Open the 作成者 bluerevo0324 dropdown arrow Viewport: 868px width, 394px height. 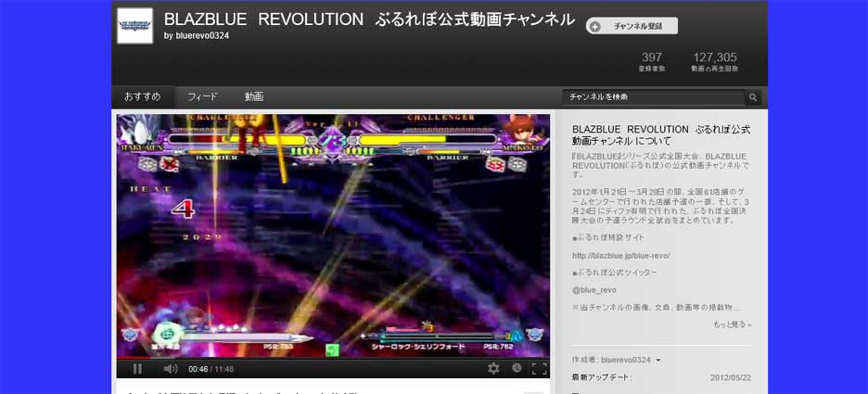pos(658,361)
